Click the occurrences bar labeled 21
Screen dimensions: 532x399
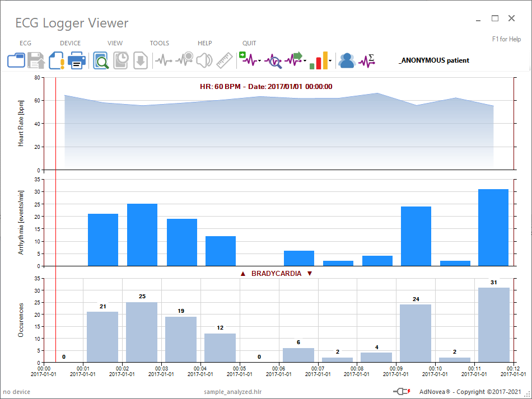[102, 337]
